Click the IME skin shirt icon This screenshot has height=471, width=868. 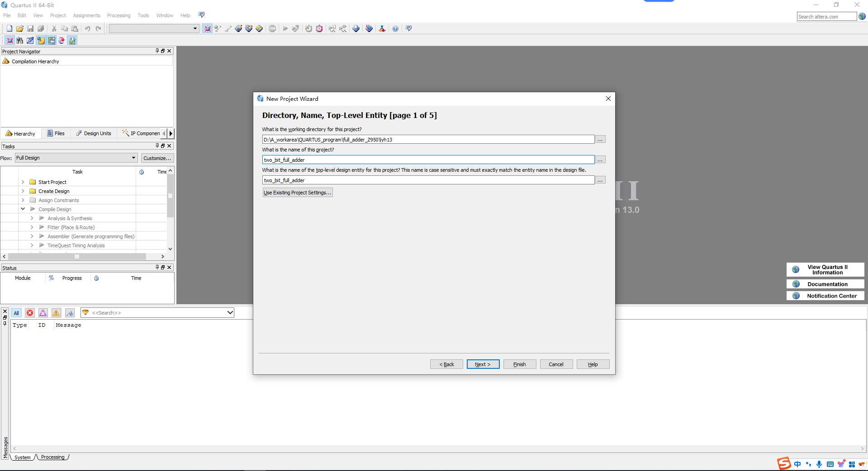[x=841, y=464]
